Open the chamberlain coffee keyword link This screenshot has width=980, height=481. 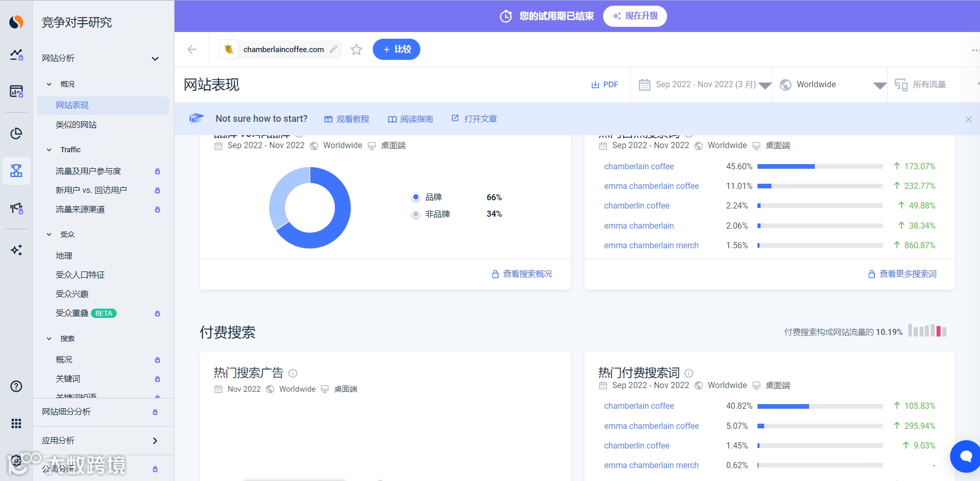639,166
